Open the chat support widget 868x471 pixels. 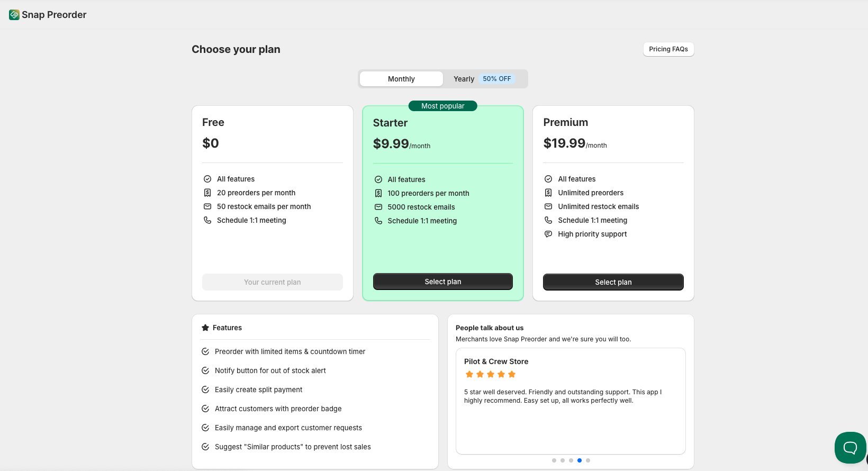[850, 448]
